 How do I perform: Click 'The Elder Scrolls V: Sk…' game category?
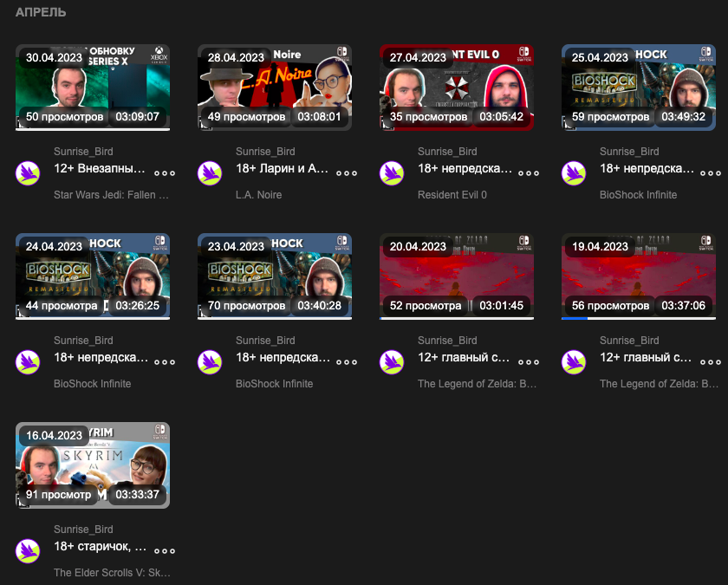112,573
